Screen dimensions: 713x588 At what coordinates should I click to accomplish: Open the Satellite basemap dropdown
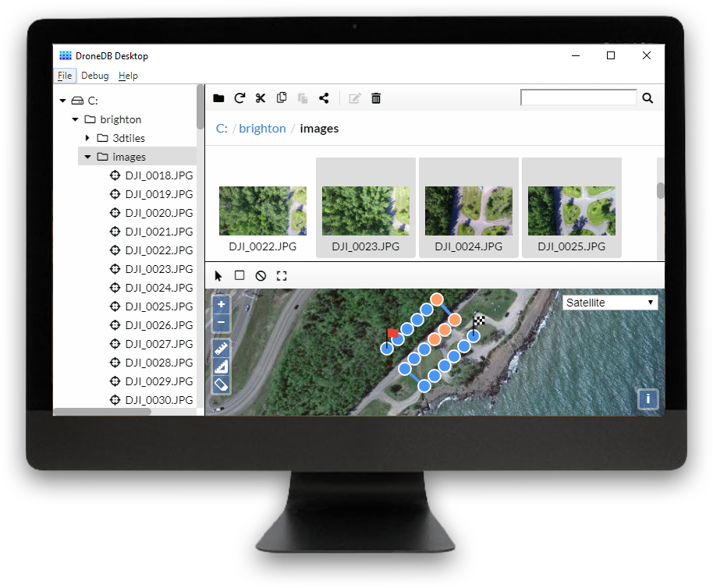(609, 303)
